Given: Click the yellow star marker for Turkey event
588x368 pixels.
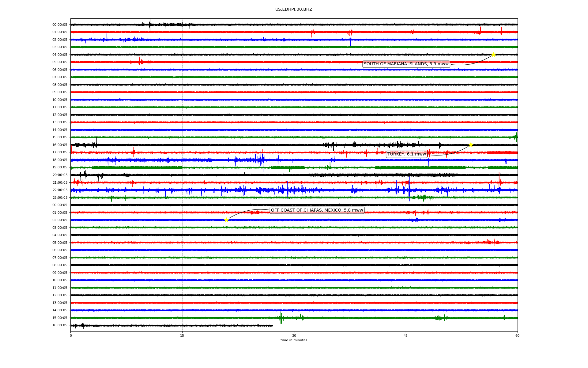Looking at the screenshot, I should tap(471, 145).
